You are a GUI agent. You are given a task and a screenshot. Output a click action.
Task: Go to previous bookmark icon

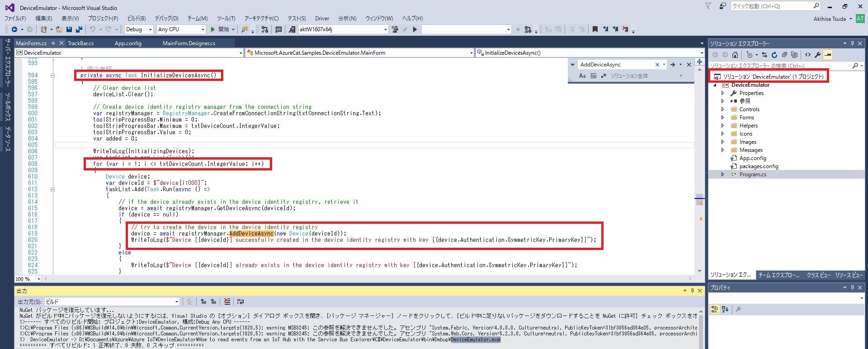(x=605, y=29)
